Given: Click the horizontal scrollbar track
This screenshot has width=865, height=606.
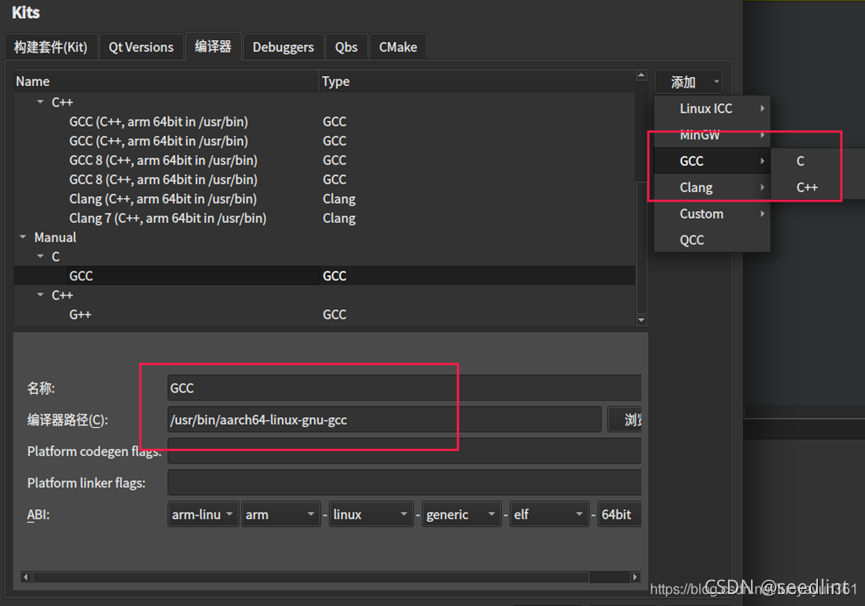Looking at the screenshot, I should pos(330,577).
